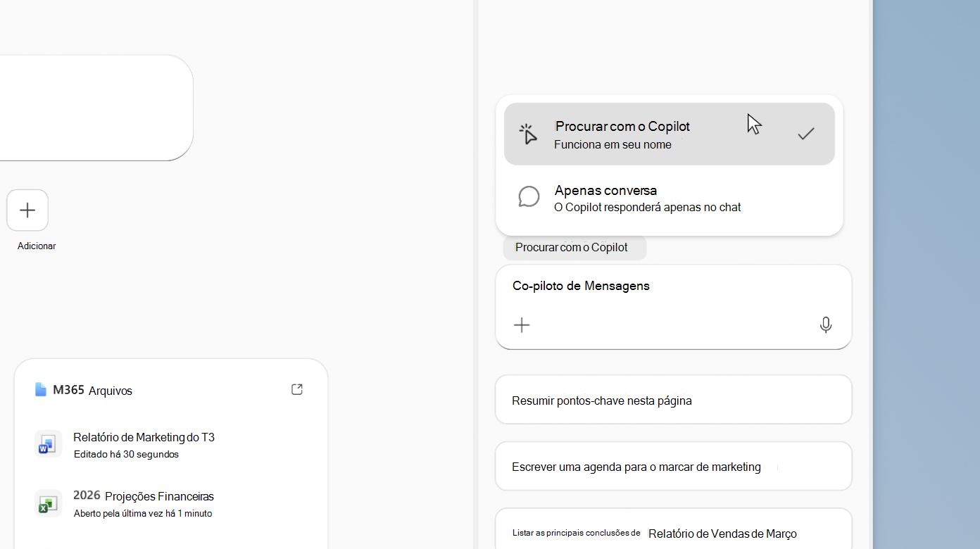Activate the microphone voice input icon

click(826, 324)
